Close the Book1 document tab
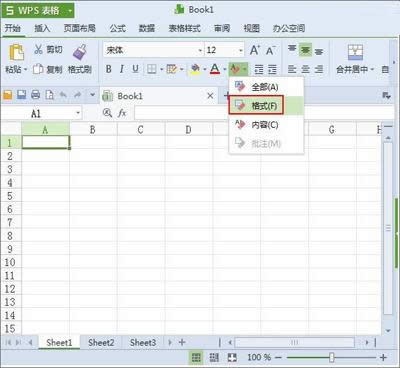The width and height of the screenshot is (400, 368). [210, 96]
